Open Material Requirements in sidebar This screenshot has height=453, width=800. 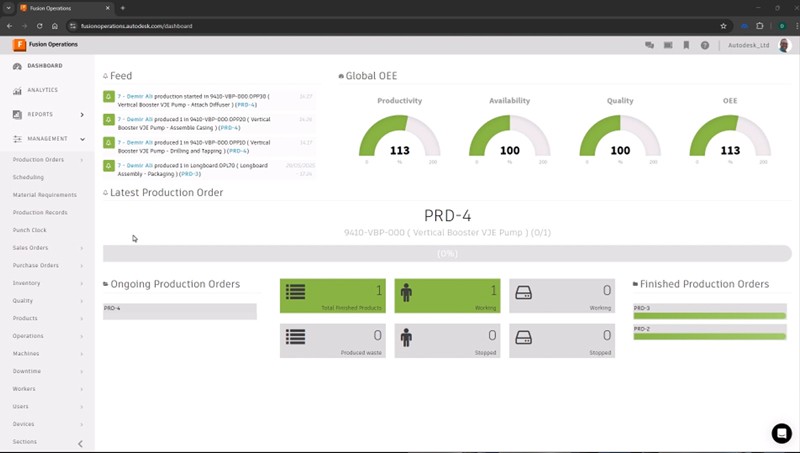pos(44,195)
